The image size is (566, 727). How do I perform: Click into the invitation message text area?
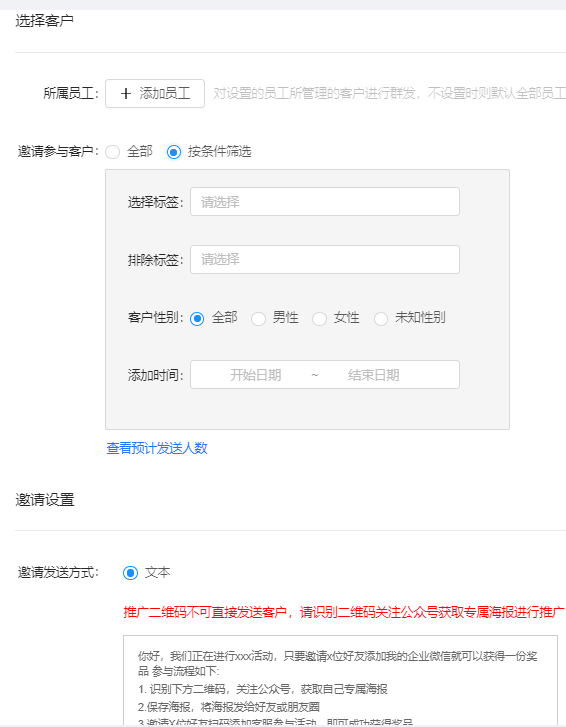(x=340, y=680)
